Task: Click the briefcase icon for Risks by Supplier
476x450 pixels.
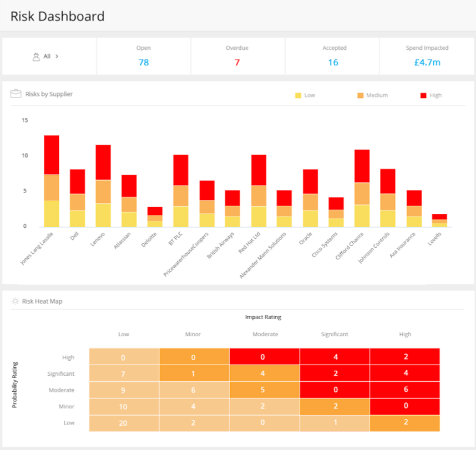Action: pos(16,94)
